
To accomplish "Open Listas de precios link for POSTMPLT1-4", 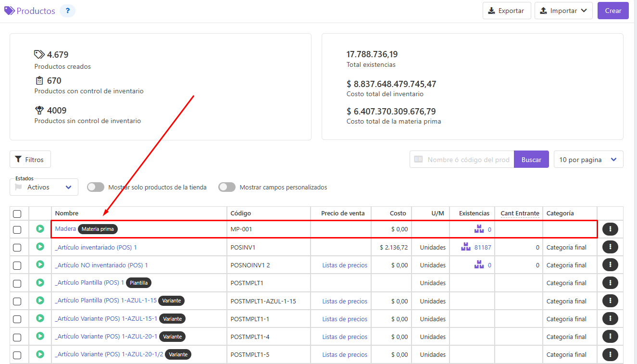I will [x=345, y=337].
